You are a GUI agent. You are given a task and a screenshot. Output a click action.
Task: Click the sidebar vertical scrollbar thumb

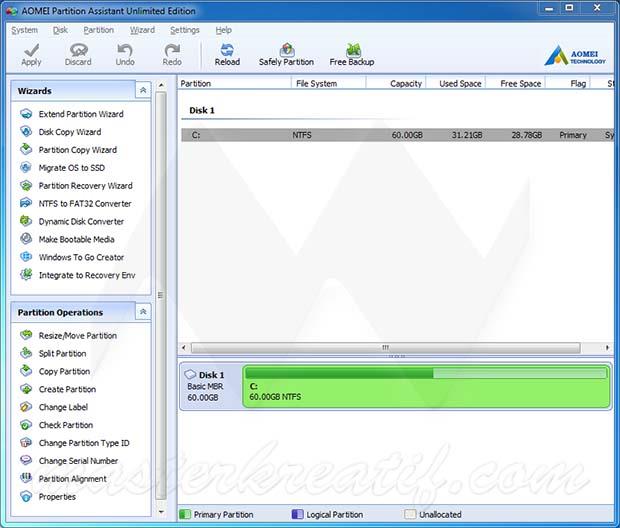(161, 295)
